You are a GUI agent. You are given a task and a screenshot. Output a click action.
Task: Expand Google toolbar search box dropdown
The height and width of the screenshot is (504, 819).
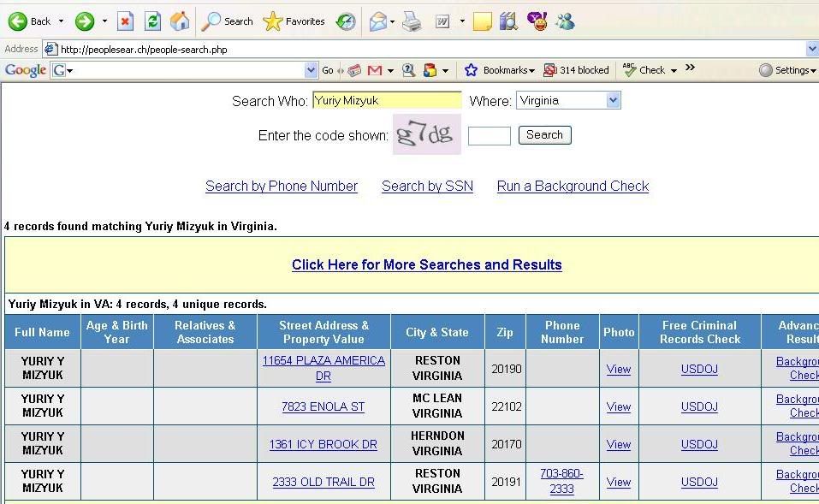click(x=311, y=70)
